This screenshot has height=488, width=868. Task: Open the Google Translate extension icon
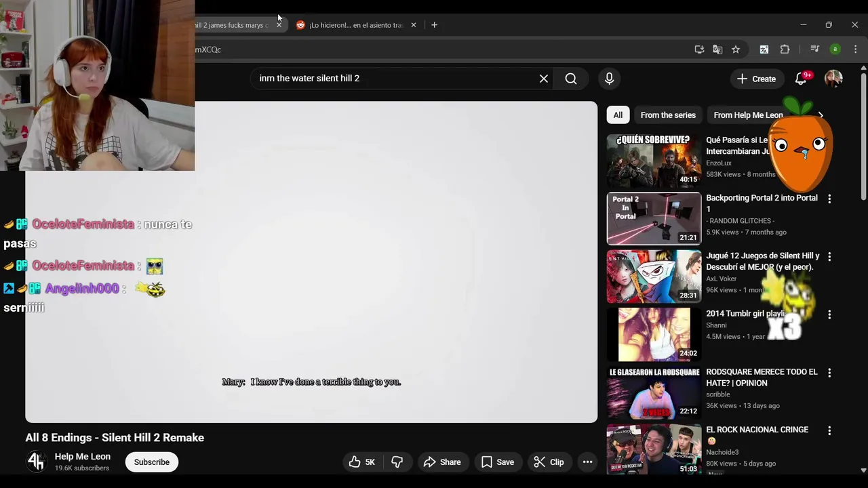point(764,49)
